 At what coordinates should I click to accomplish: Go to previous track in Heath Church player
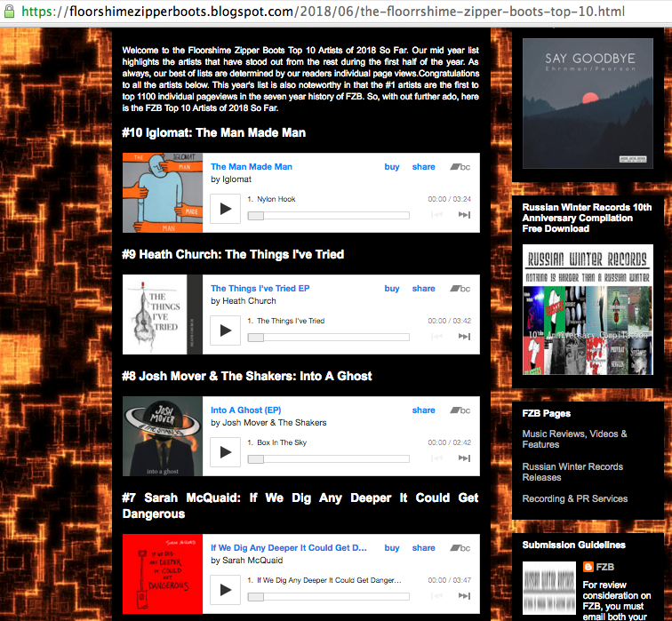(436, 336)
